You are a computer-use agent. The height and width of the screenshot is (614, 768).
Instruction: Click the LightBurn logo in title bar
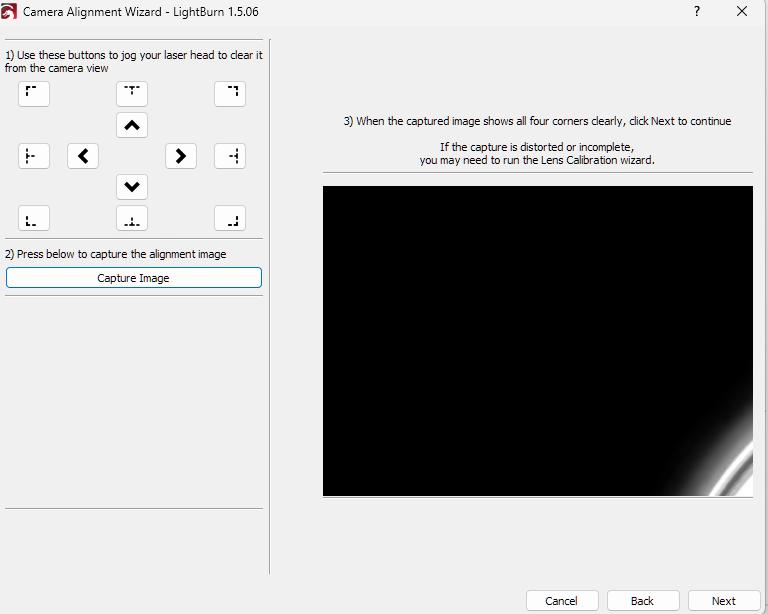9,11
